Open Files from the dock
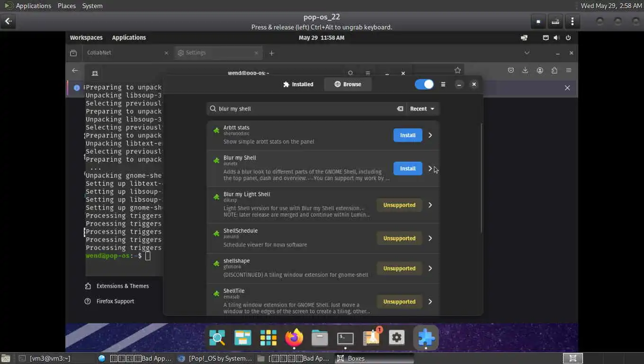 tap(320, 337)
